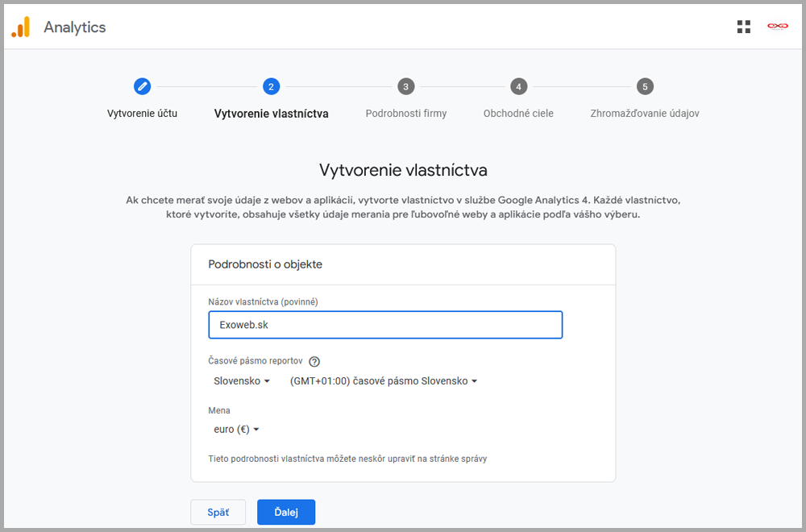Image resolution: width=806 pixels, height=532 pixels.
Task: Click the step 4 circle indicator
Action: coord(518,86)
